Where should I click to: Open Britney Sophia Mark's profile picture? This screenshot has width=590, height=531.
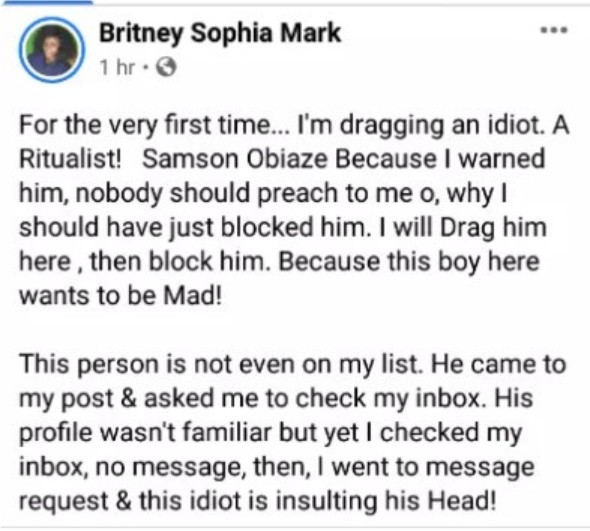click(52, 50)
